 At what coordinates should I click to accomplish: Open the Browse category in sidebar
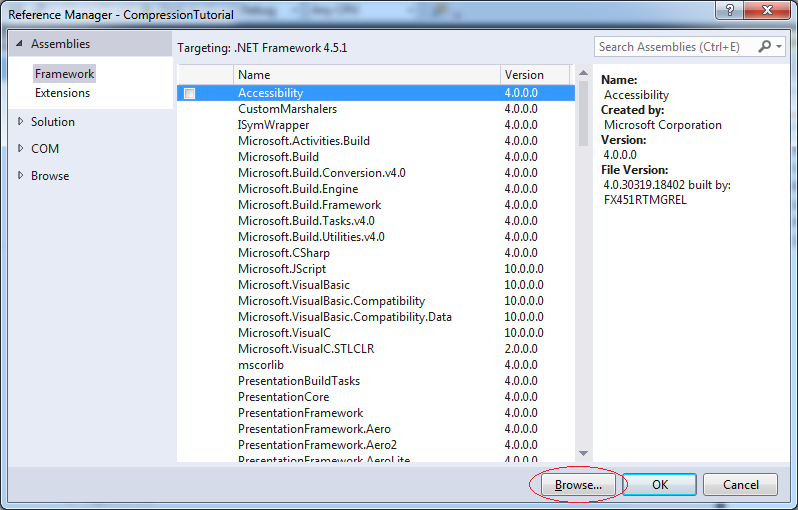50,176
